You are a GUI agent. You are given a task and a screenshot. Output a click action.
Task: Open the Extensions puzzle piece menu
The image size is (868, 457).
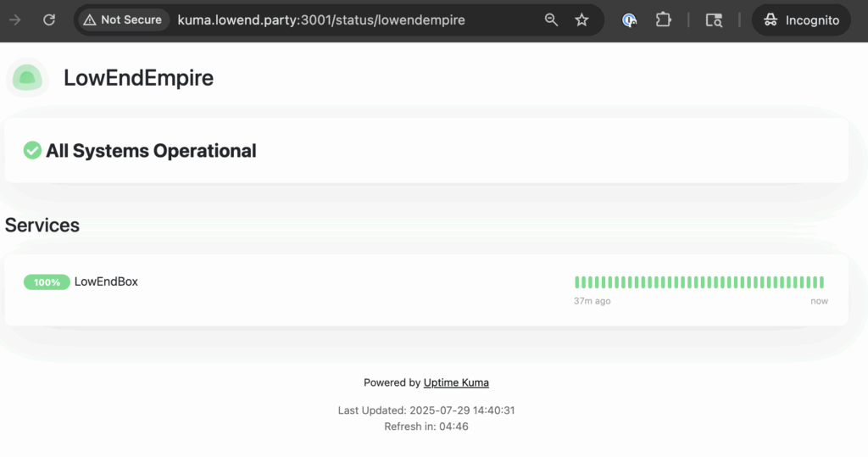[x=663, y=20]
